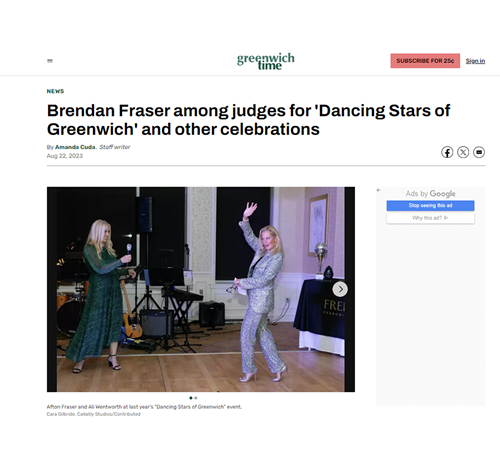Share article on Facebook
Screen dimensions: 500x467
coord(447,152)
